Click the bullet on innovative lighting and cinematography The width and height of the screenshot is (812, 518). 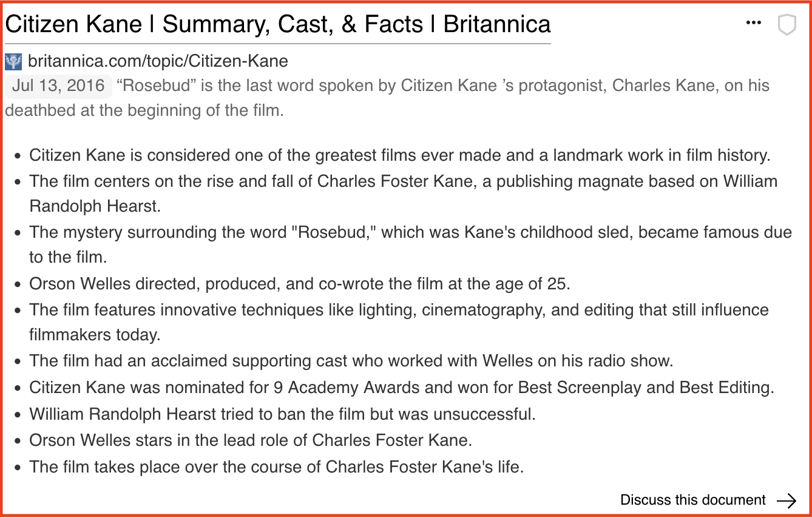(399, 311)
